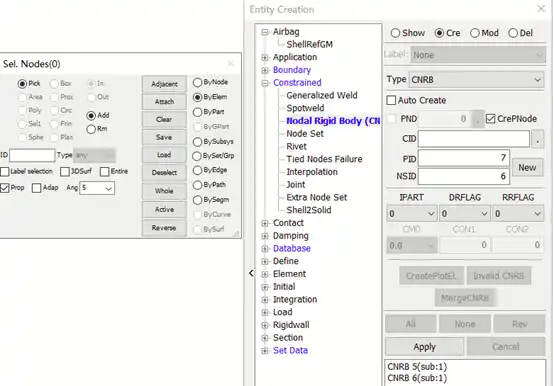Select Spotweld in Constrained list
The width and height of the screenshot is (554, 386).
coord(305,108)
